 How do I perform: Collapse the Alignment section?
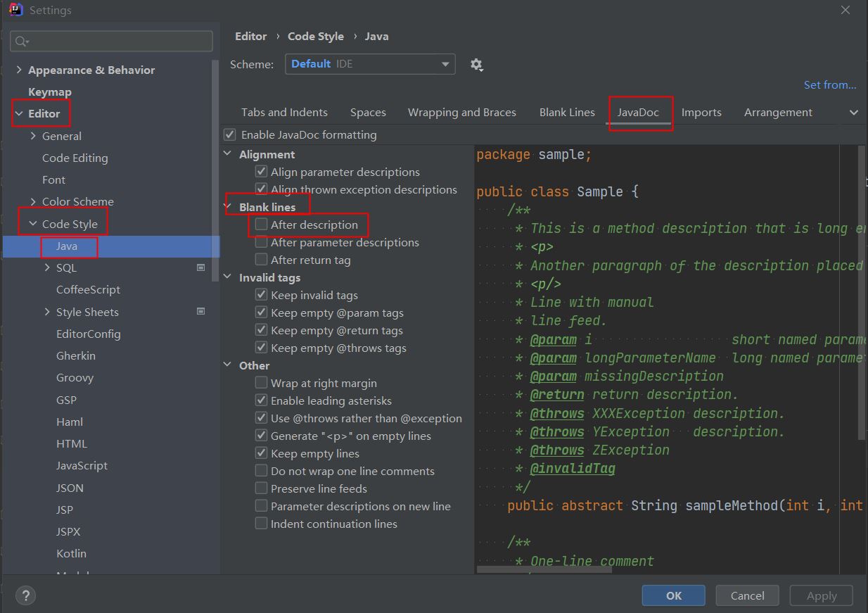click(x=228, y=154)
